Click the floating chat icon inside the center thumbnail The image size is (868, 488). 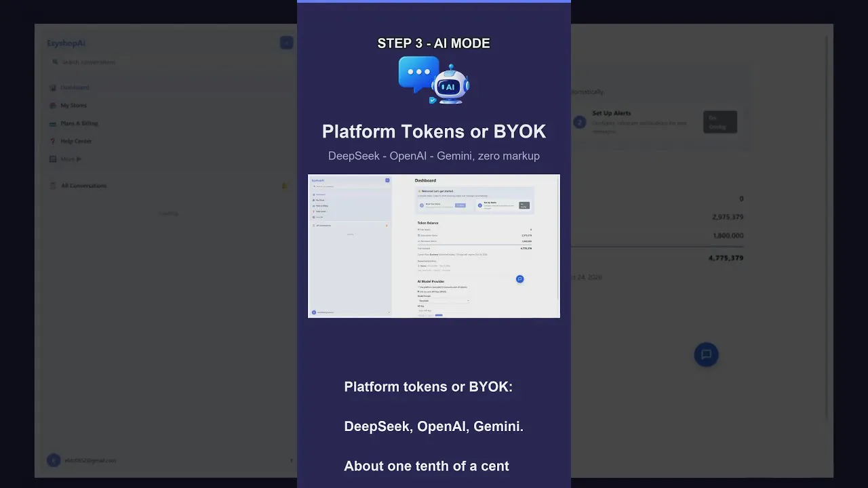[x=520, y=279]
